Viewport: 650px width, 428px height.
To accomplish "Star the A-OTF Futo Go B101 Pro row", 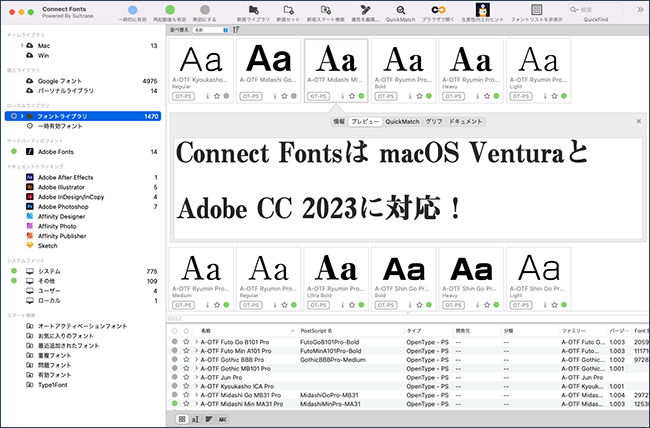I will [186, 342].
